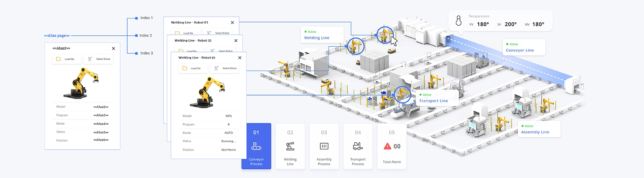Viewport: 644px width, 178px height.
Task: Click the Transport Process forklift icon
Action: point(358,146)
